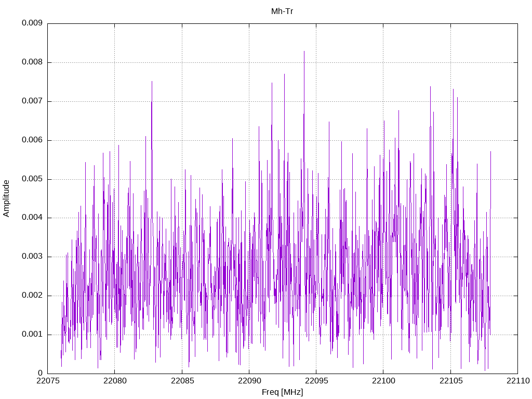Click the 22080 x-axis tick label

[115, 381]
